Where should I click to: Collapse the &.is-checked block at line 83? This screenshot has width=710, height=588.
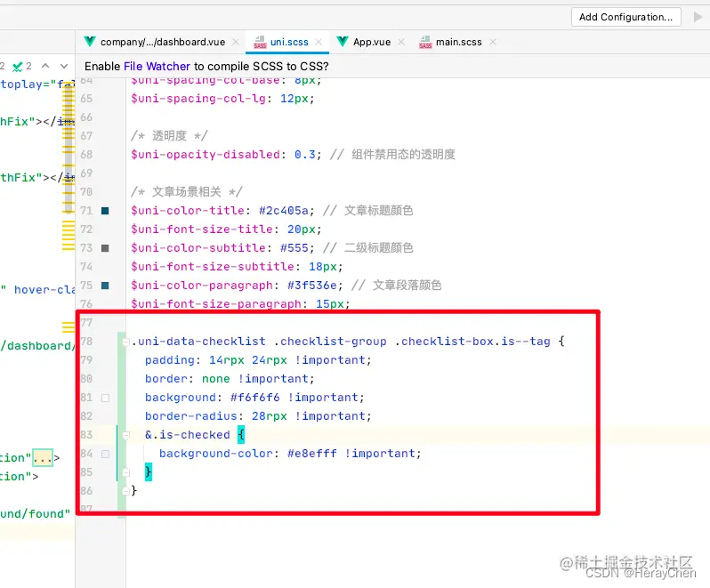125,436
